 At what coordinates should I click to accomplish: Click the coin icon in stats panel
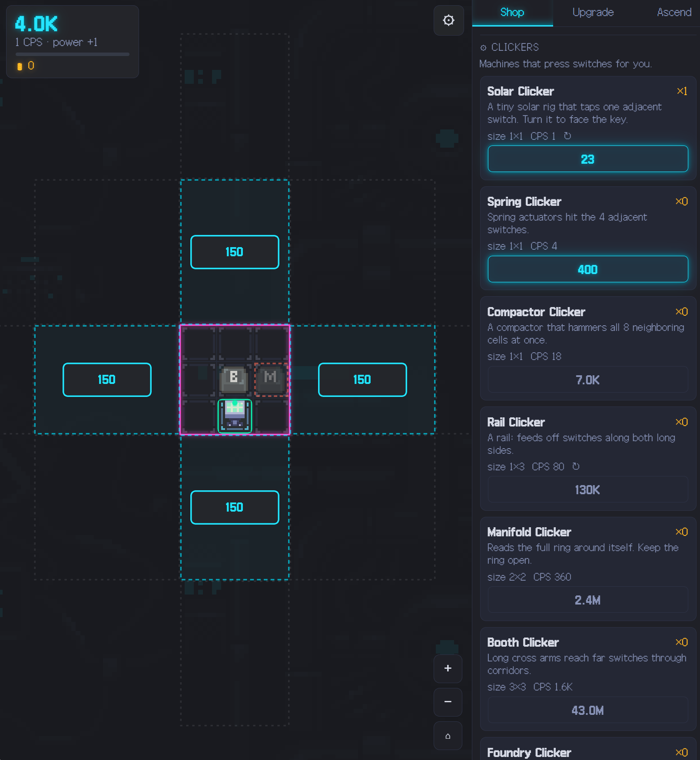[20, 66]
